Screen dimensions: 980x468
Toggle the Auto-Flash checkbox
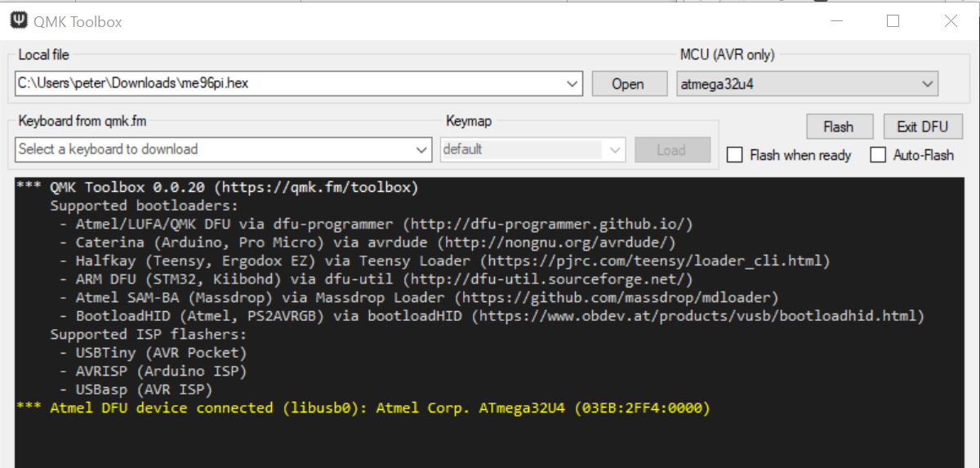pos(878,155)
